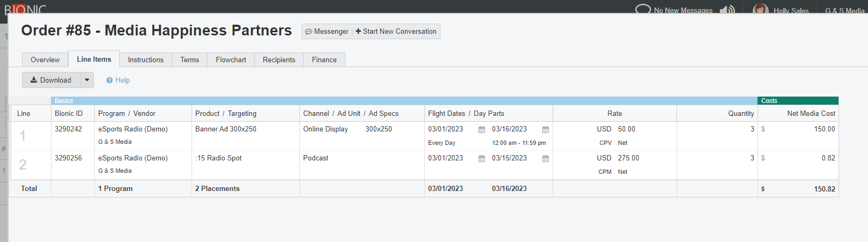
Task: Start New Conversation for this order
Action: tap(396, 32)
